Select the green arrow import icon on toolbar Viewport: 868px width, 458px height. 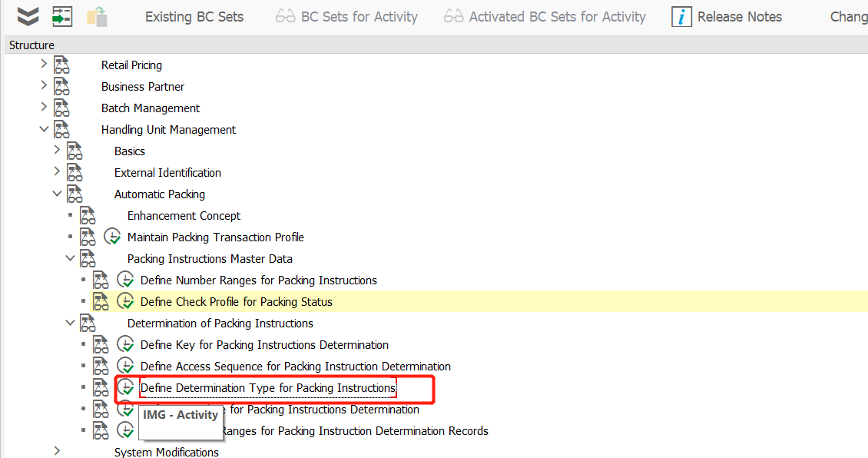(61, 16)
